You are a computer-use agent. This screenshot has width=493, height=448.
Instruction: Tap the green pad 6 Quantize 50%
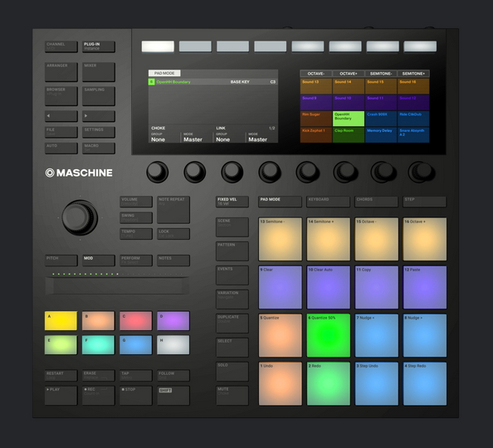point(328,335)
